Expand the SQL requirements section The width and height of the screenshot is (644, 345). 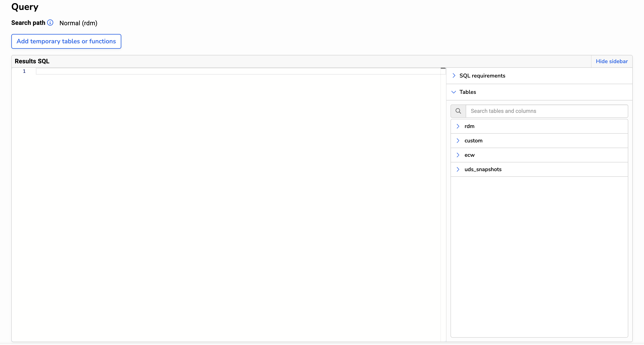tap(454, 76)
